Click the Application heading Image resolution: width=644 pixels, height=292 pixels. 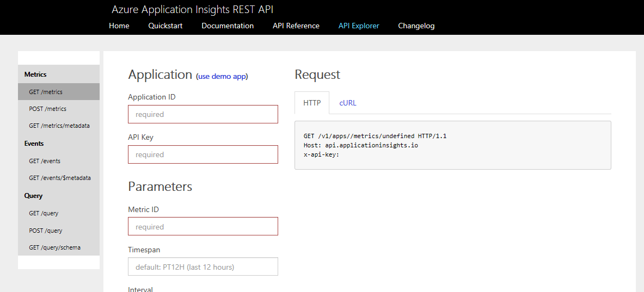tap(160, 74)
